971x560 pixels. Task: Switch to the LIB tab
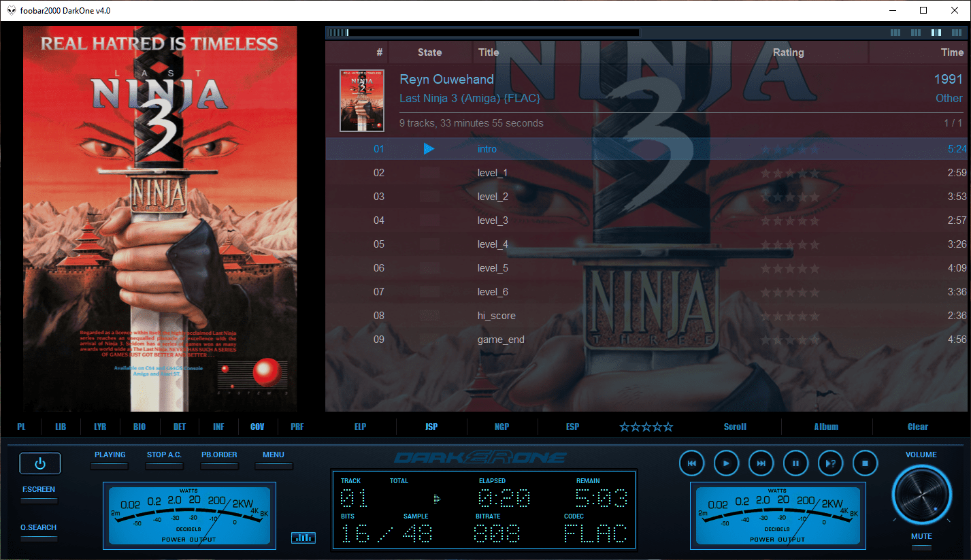coord(61,427)
